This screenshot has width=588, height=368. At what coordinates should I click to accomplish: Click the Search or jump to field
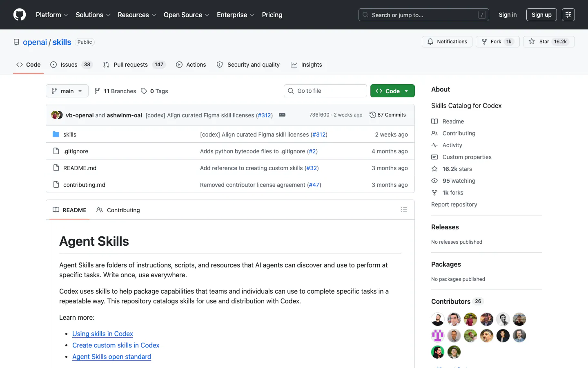pyautogui.click(x=423, y=15)
